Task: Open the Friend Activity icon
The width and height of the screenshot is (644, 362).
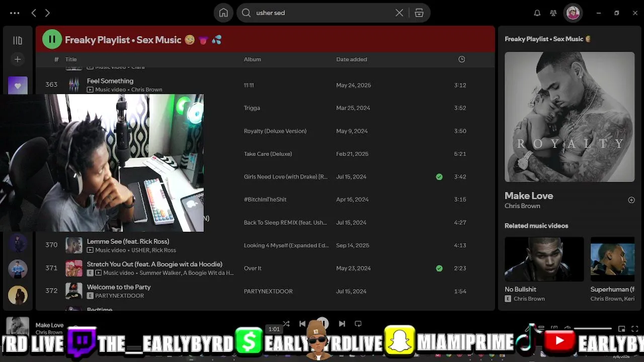Action: coord(553,13)
